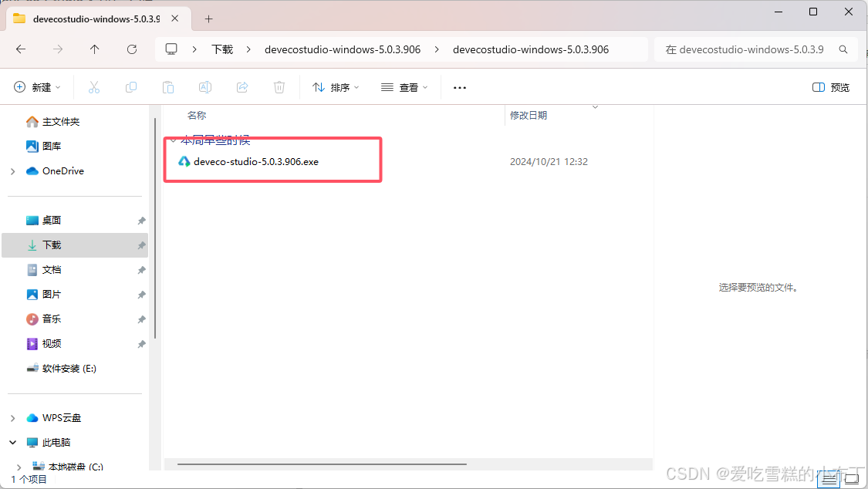Select OneDrive in the sidebar
868x489 pixels.
tap(63, 171)
